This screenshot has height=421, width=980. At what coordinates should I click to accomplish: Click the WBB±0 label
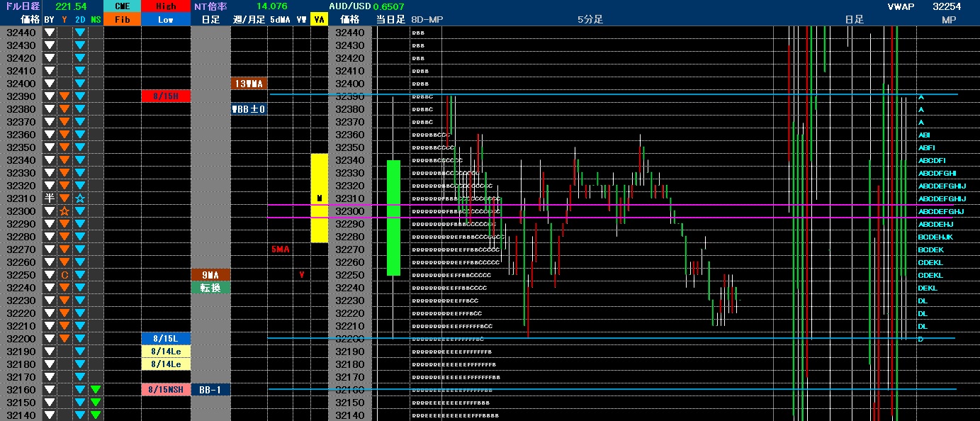pyautogui.click(x=249, y=109)
